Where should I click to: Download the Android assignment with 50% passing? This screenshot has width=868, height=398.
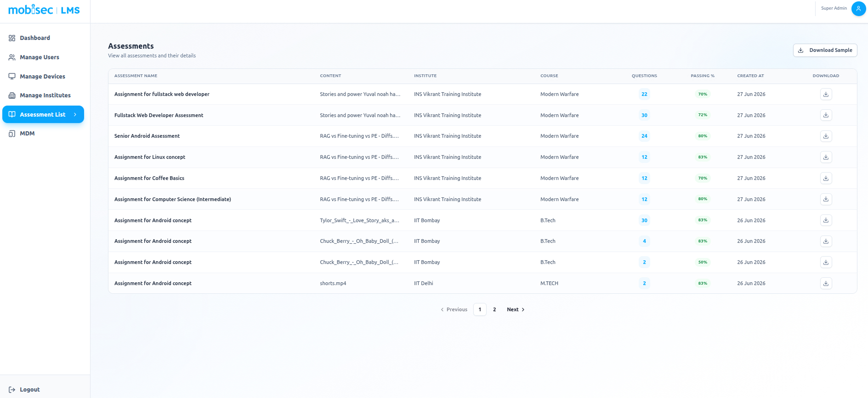click(826, 262)
